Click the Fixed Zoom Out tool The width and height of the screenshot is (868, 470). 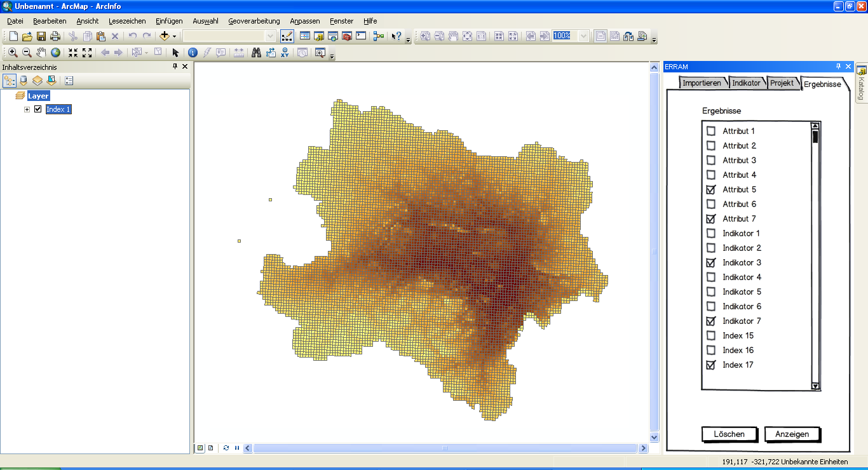click(87, 53)
